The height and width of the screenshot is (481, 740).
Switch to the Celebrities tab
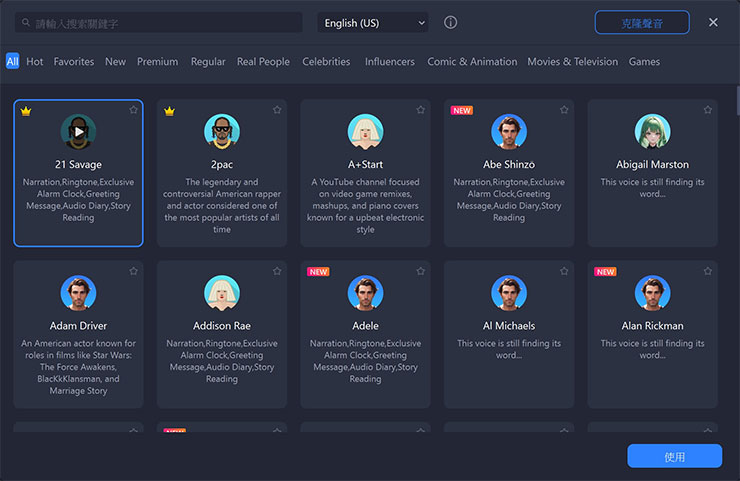point(326,62)
